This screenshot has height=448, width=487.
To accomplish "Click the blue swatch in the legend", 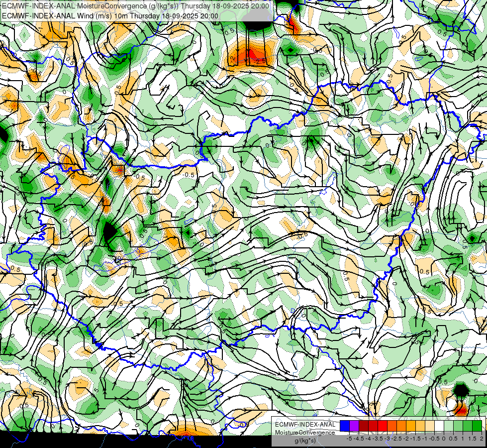I will coord(345,426).
